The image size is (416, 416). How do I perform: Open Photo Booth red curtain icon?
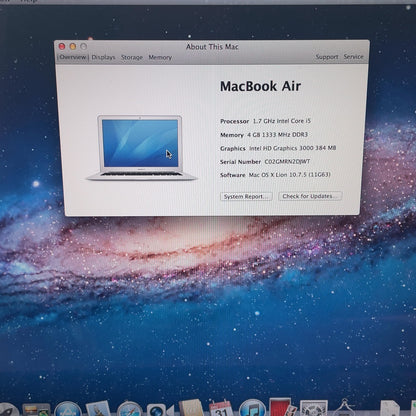[283, 408]
